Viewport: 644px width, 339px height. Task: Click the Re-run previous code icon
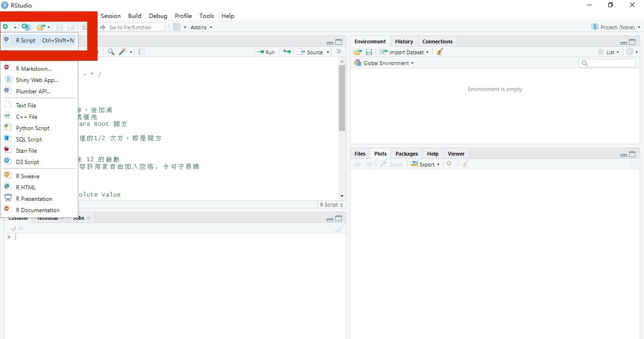click(x=287, y=52)
